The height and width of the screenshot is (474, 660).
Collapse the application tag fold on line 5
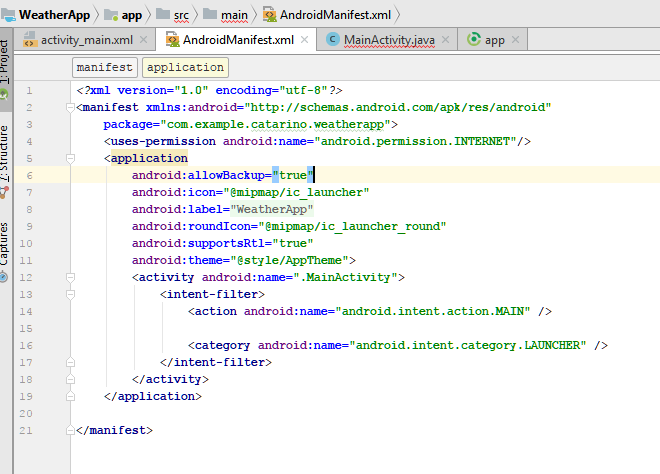point(70,159)
